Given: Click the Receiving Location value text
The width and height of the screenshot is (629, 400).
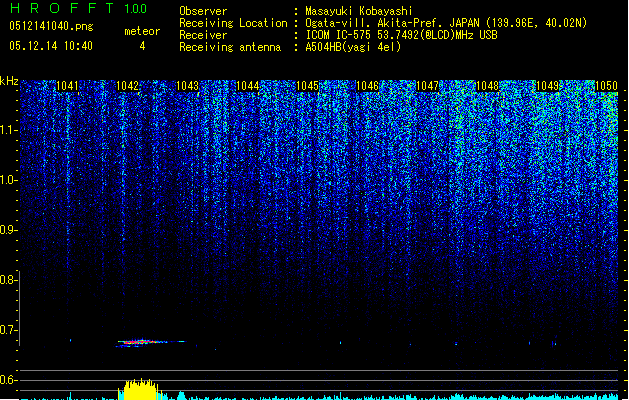Looking at the screenshot, I should [446, 23].
